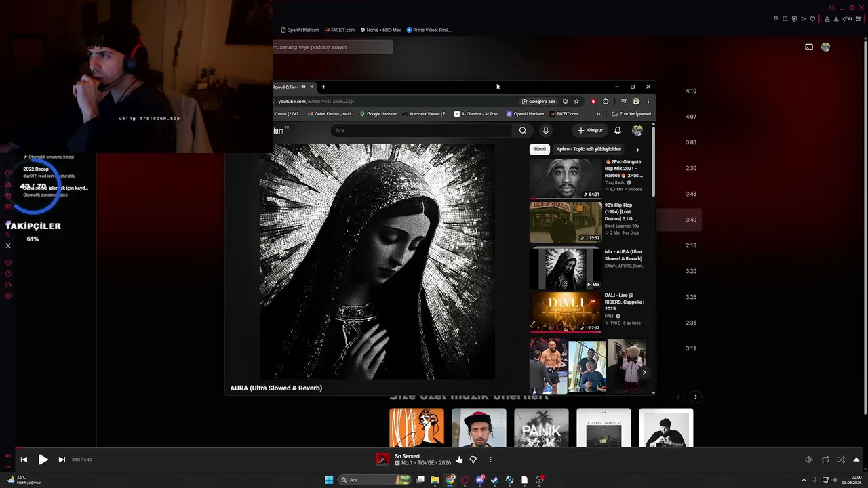This screenshot has width=868, height=488.
Task: Open the PANIK album recommendation
Action: pos(541,428)
